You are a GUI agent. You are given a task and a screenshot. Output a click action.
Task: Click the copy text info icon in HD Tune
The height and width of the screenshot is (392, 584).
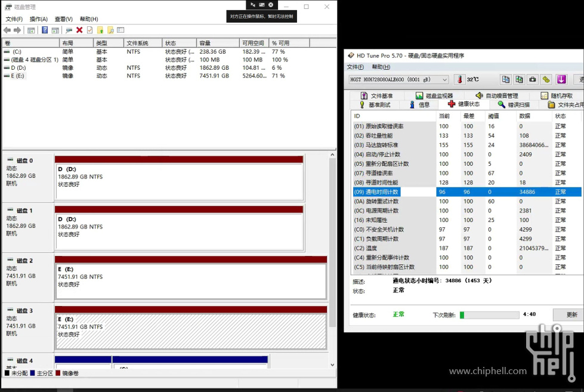click(x=505, y=79)
